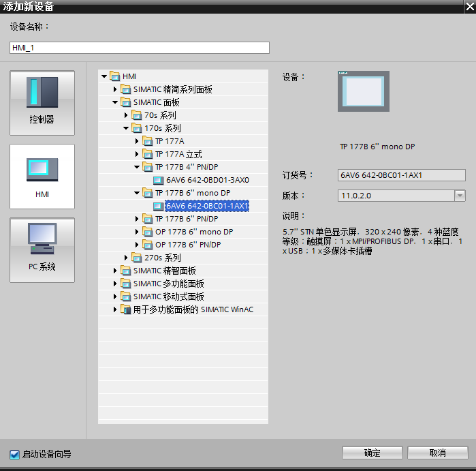Open the 版本 version dropdown
This screenshot has width=476, height=471.
(460, 196)
